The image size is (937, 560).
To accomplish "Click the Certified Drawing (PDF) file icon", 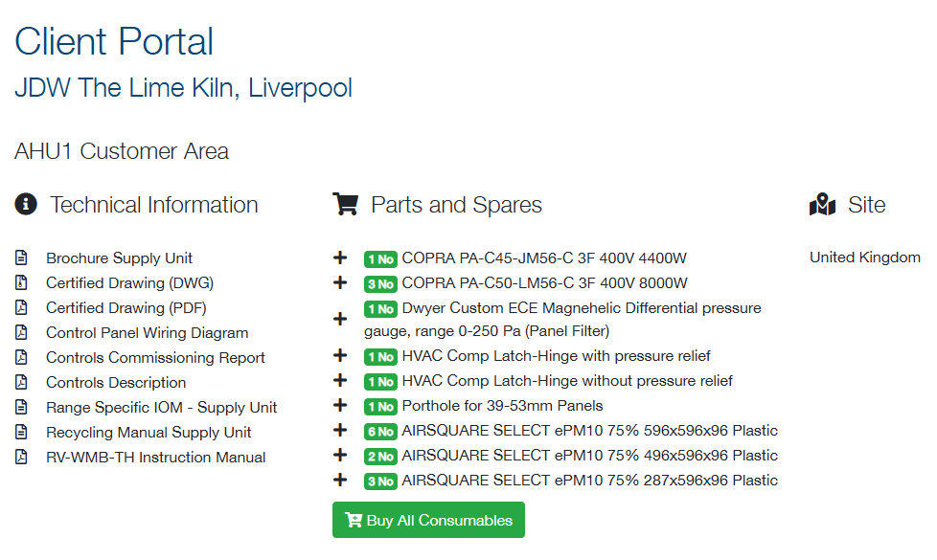I will pyautogui.click(x=21, y=308).
